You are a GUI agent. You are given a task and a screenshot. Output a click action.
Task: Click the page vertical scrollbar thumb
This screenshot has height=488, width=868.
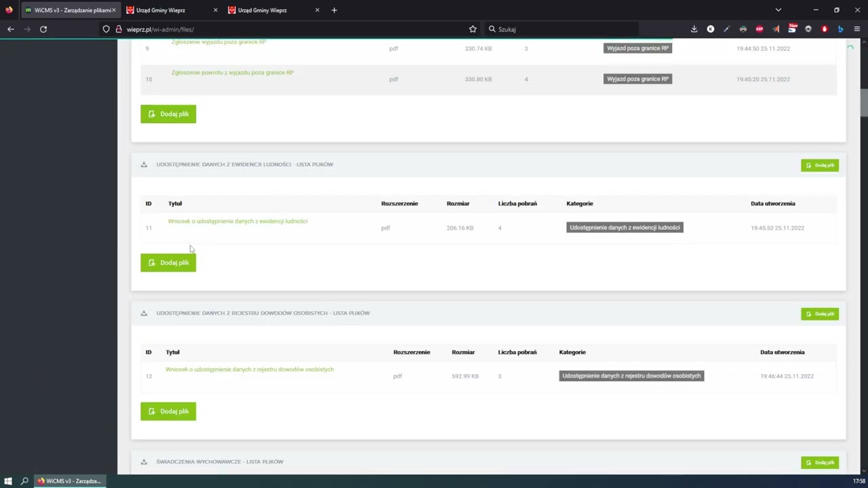[865, 102]
